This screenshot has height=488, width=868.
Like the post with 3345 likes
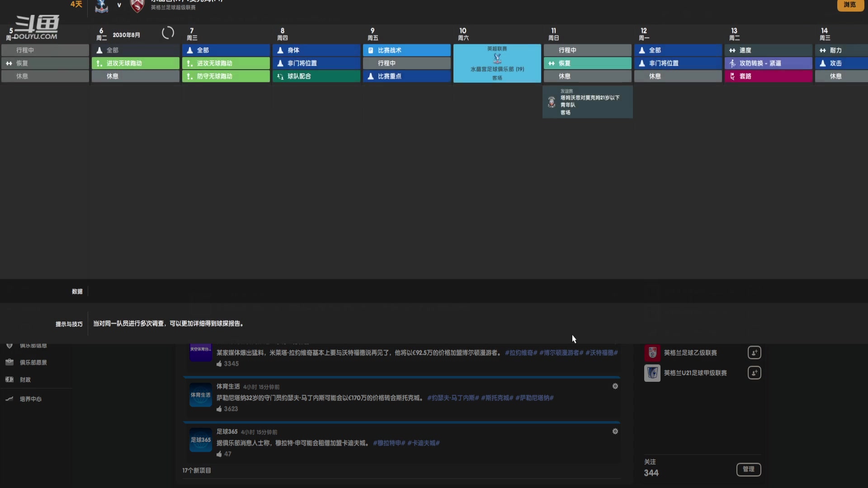coord(219,363)
